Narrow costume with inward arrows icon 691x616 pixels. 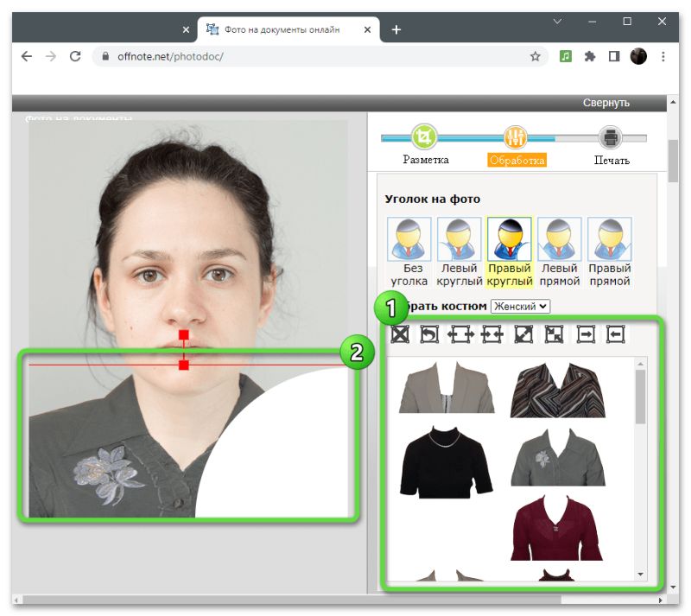click(x=492, y=333)
